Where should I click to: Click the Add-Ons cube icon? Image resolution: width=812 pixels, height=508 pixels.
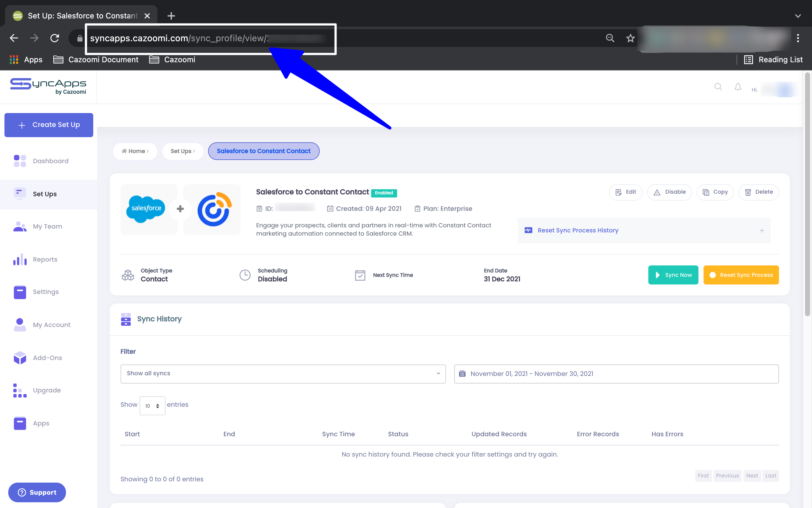tap(20, 358)
